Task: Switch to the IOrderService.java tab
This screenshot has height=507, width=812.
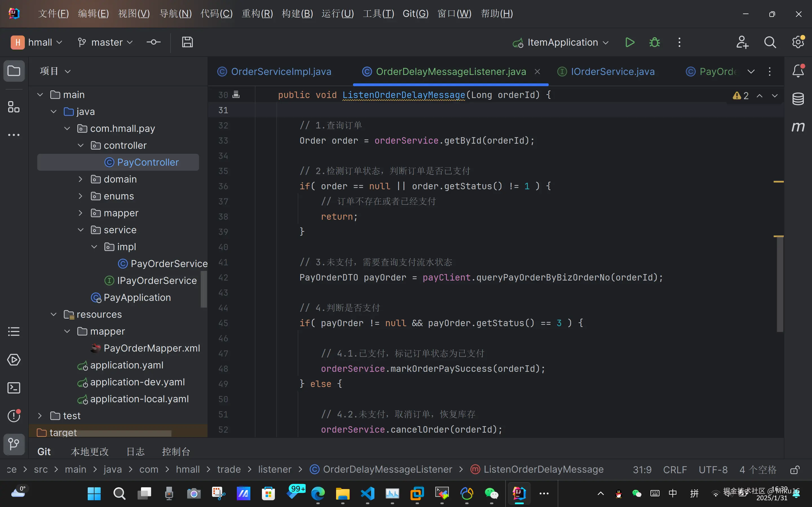Action: point(612,72)
